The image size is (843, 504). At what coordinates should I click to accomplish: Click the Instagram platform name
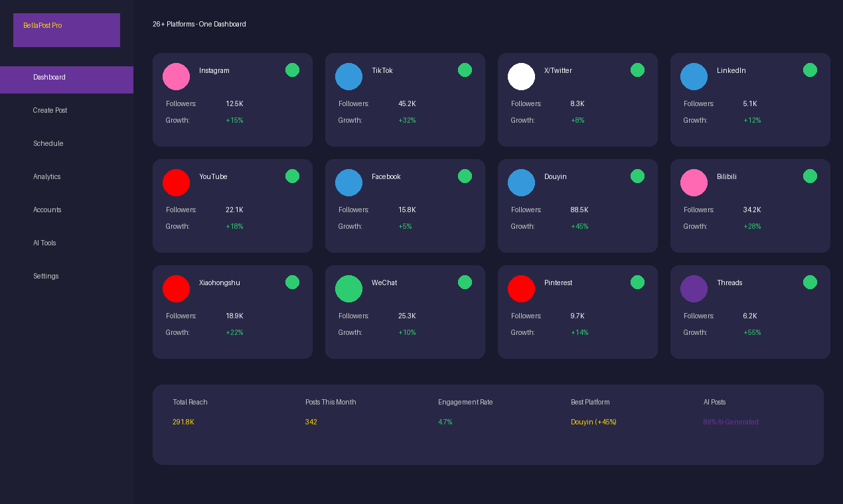pos(214,70)
